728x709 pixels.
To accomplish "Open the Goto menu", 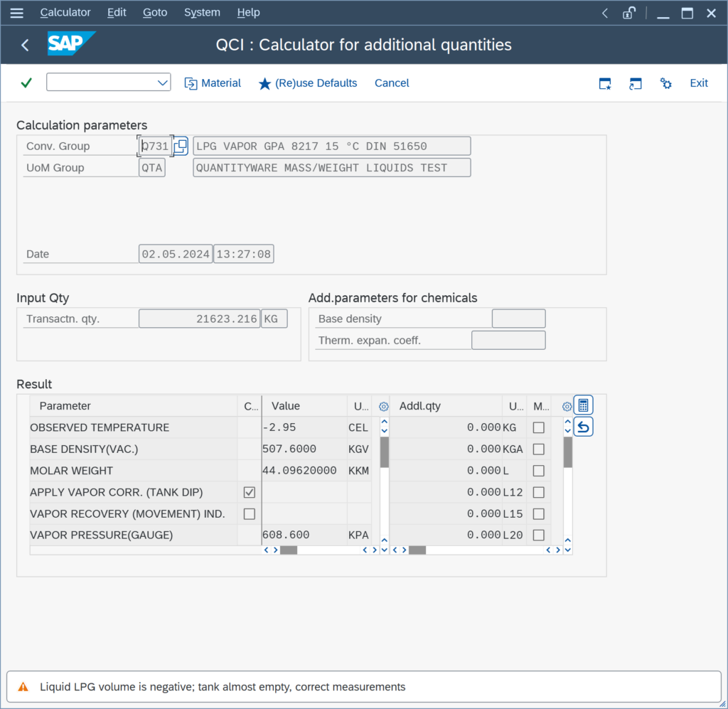I will 155,13.
